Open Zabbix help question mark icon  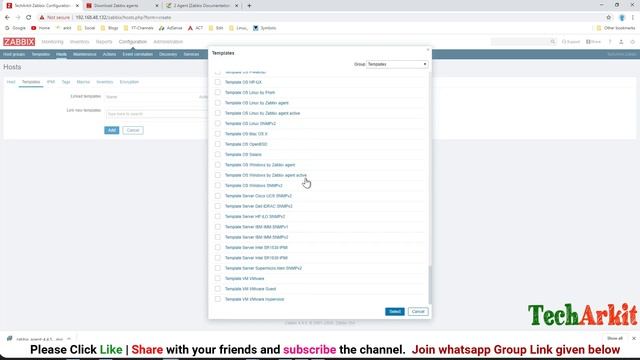coord(610,42)
